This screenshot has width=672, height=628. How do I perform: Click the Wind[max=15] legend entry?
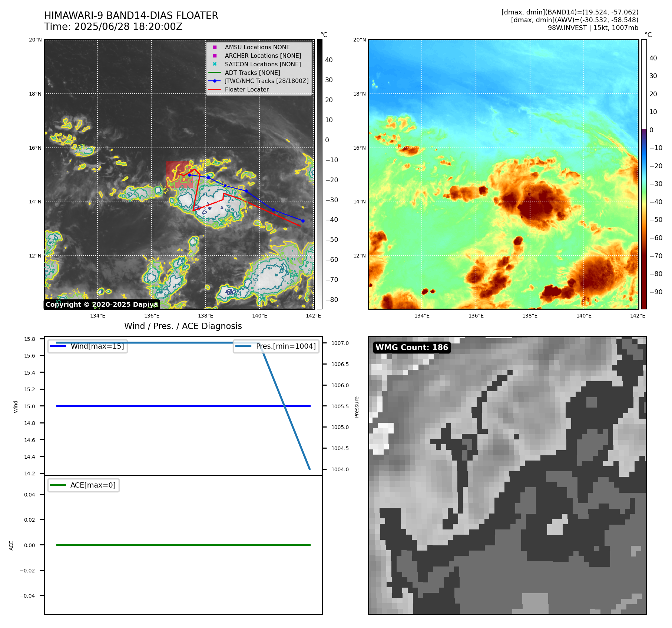(87, 346)
